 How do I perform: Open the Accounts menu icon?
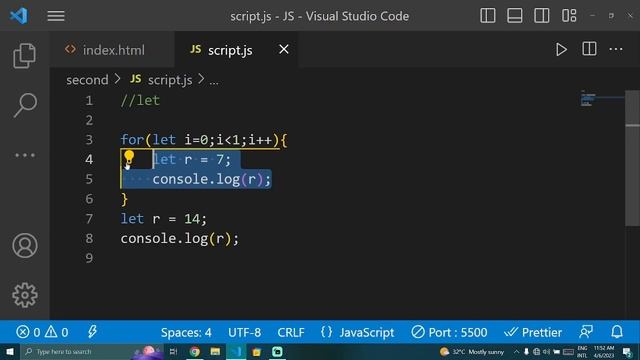coord(25,245)
